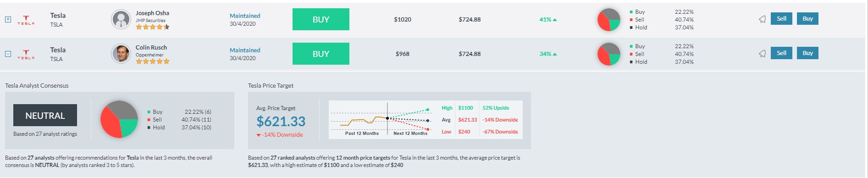868x178 pixels.
Task: Click the Sell button in first row
Action: coord(781,19)
